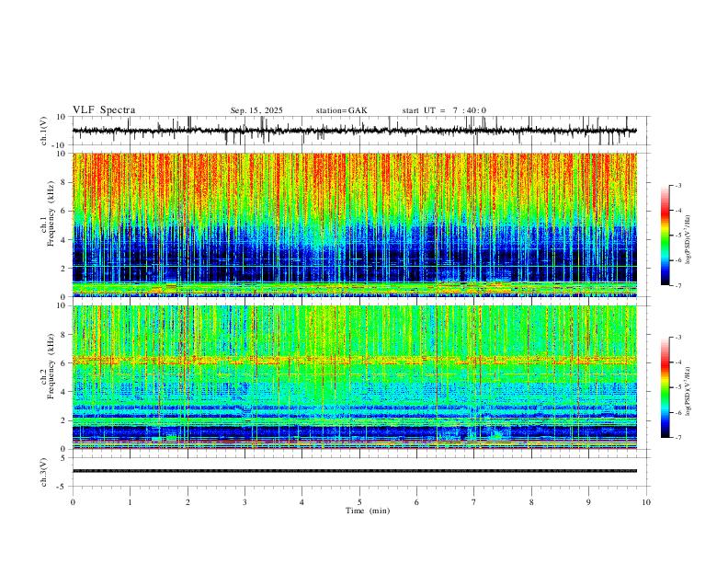Click the "-7" label on ch.1 color bar
Viewport: 728px width, 563px height.
click(677, 286)
